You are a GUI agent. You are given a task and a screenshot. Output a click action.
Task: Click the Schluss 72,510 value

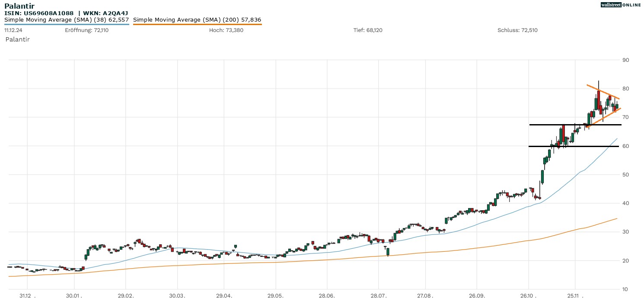[x=517, y=30]
